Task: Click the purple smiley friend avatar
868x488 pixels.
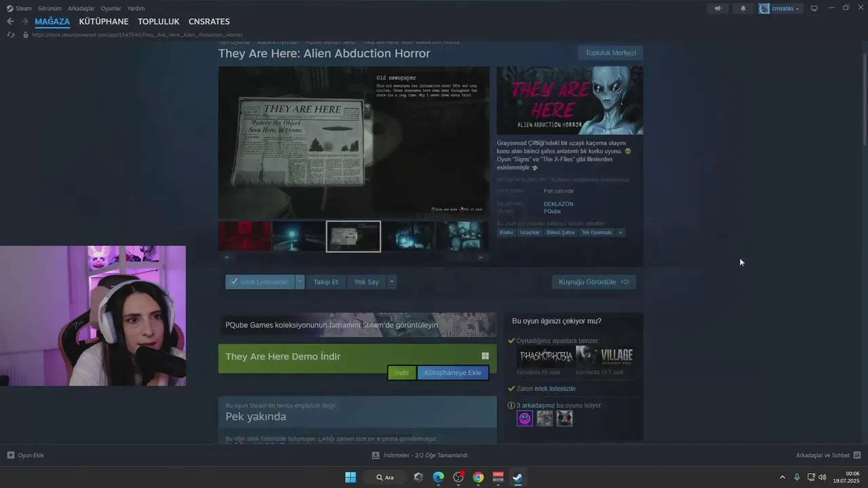Action: [x=525, y=419]
